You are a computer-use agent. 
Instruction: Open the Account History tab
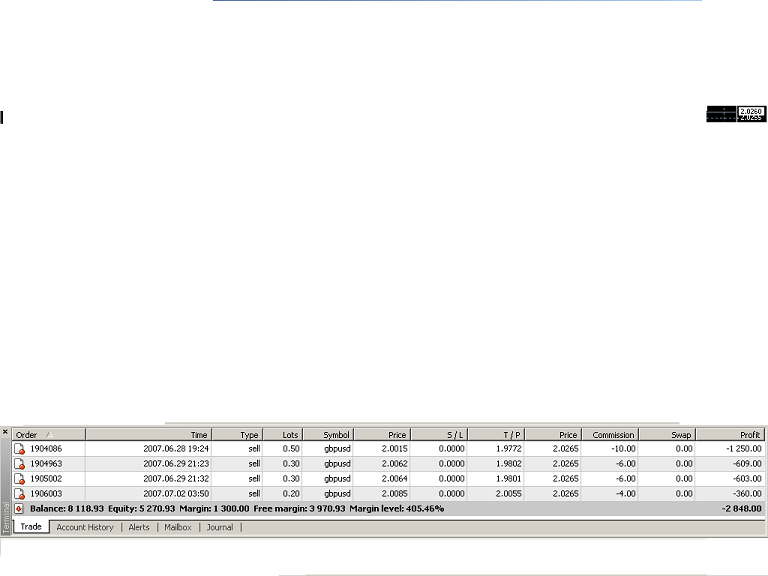[85, 528]
